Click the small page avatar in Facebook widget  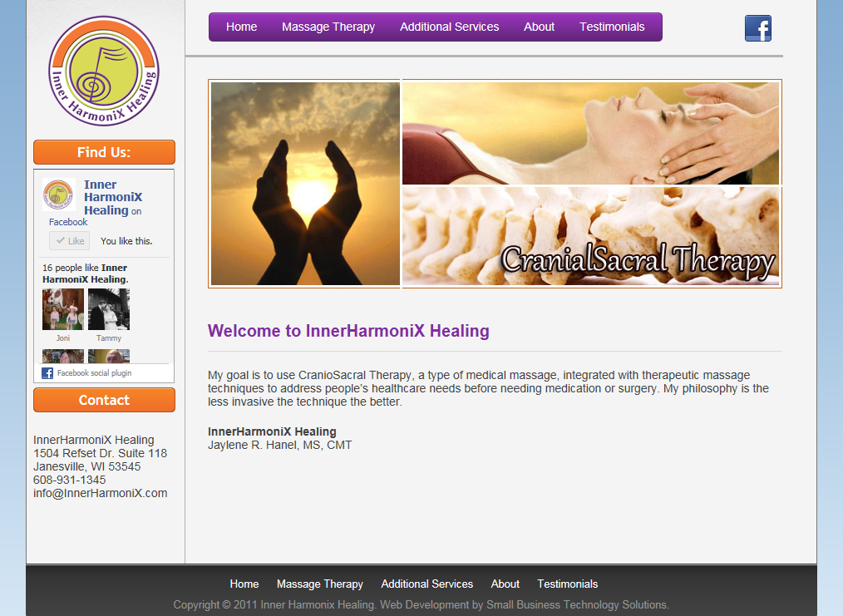click(x=58, y=195)
